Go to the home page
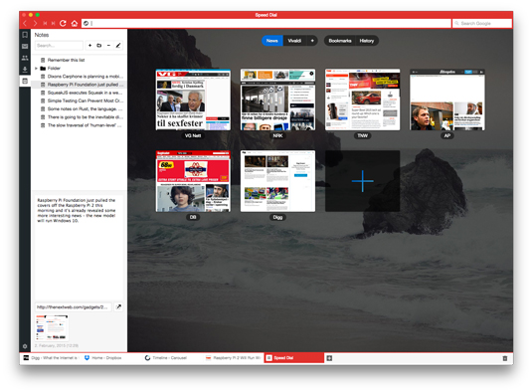Screen dimensions: 532x392 pos(75,23)
